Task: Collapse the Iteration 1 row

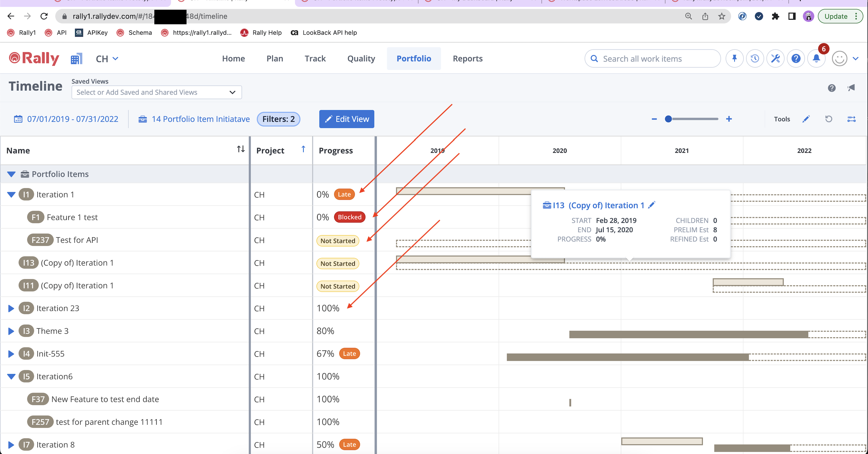Action: click(x=11, y=195)
